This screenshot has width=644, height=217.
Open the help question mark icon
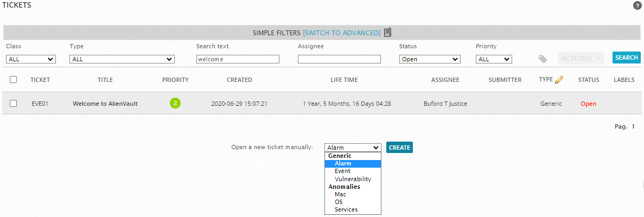637,5
